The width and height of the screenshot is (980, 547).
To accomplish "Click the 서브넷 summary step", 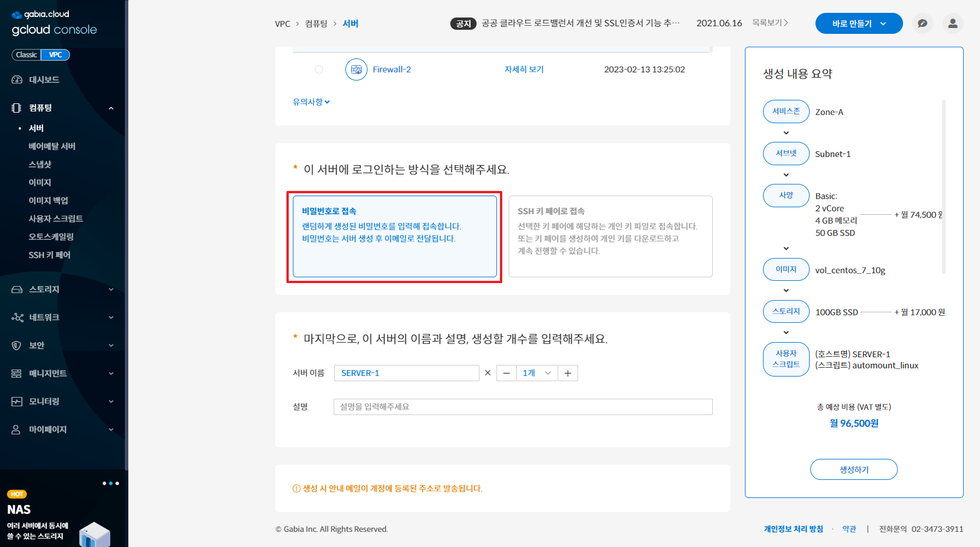I will [x=786, y=154].
